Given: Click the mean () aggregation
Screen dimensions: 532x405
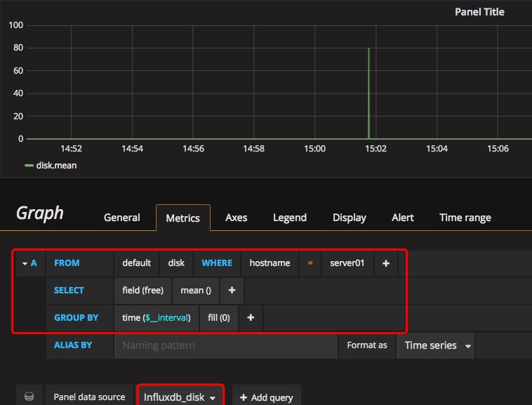Looking at the screenshot, I should (x=196, y=291).
